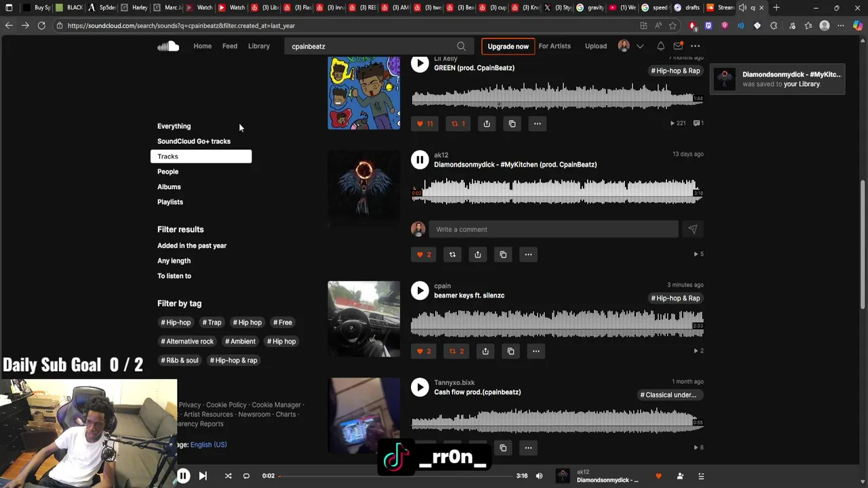
Task: Play Cash flow prod.(cpainbeatz)
Action: [x=420, y=388]
